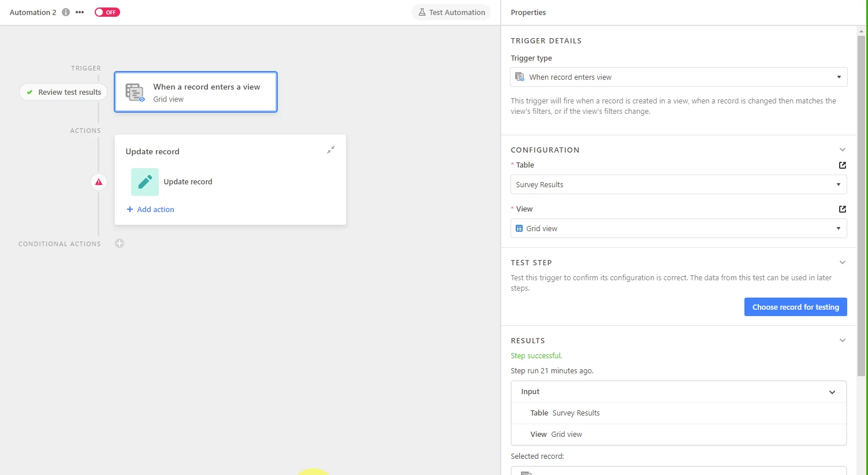Click the flask icon in Test Automation
The height and width of the screenshot is (475, 868).
click(422, 12)
